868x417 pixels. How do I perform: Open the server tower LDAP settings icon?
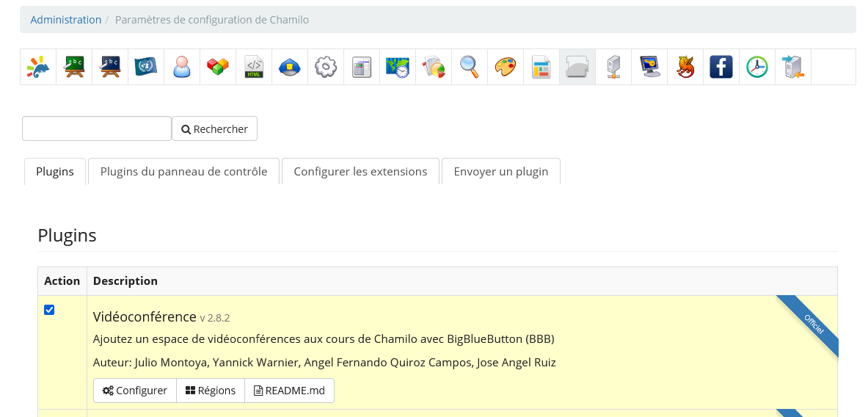[614, 67]
